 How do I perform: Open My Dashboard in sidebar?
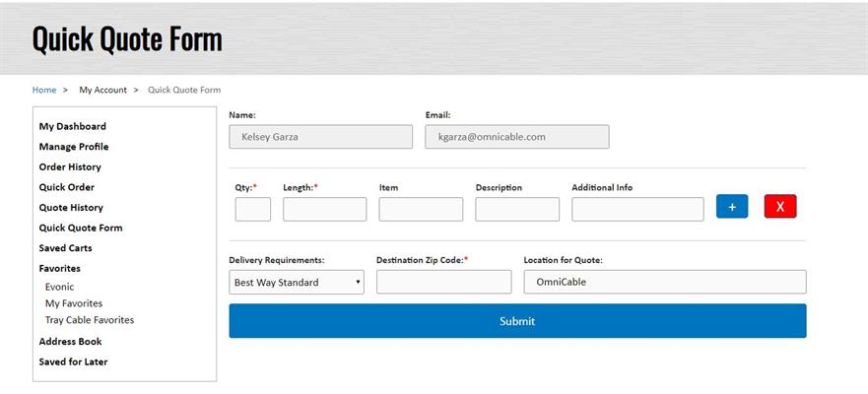click(x=73, y=126)
